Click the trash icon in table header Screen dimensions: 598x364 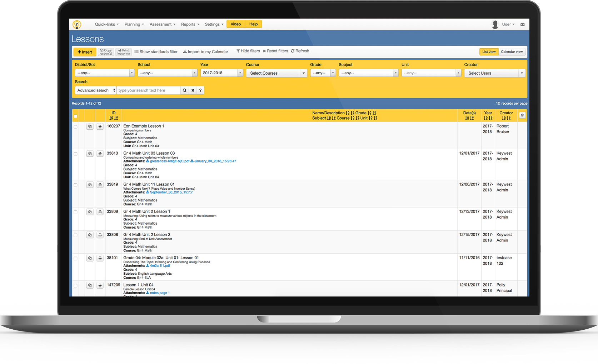(x=522, y=115)
